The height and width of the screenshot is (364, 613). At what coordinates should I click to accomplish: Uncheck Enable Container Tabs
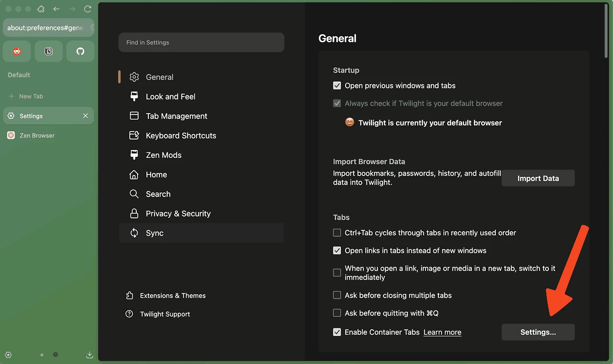pos(337,332)
